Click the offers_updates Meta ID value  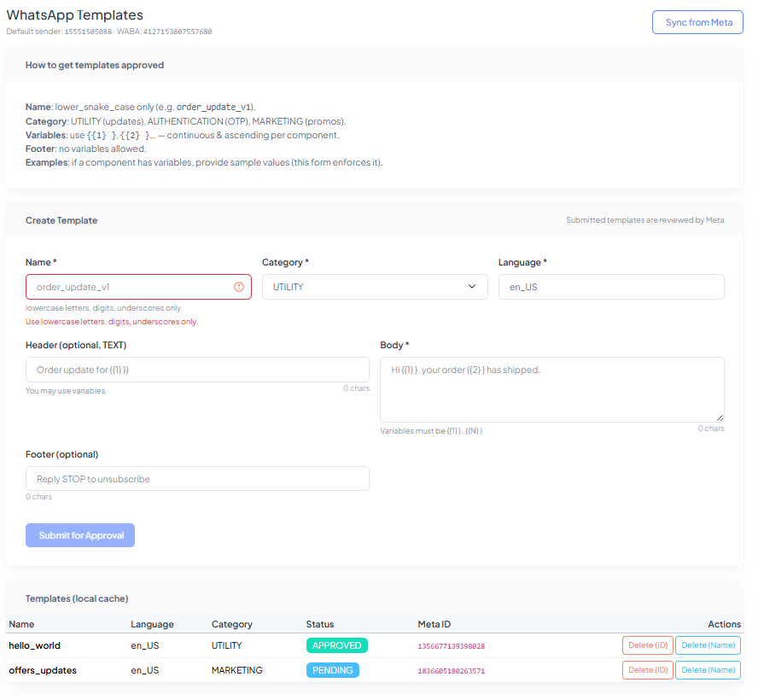(451, 671)
